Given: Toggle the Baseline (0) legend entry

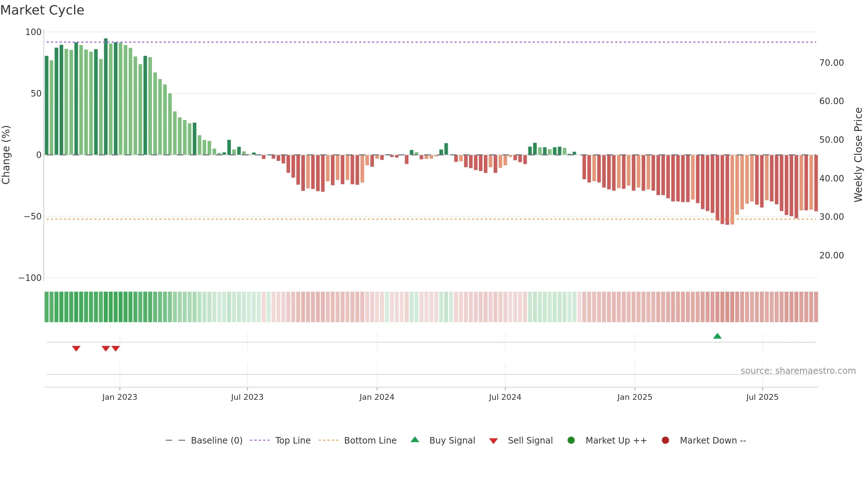Looking at the screenshot, I should pos(204,440).
